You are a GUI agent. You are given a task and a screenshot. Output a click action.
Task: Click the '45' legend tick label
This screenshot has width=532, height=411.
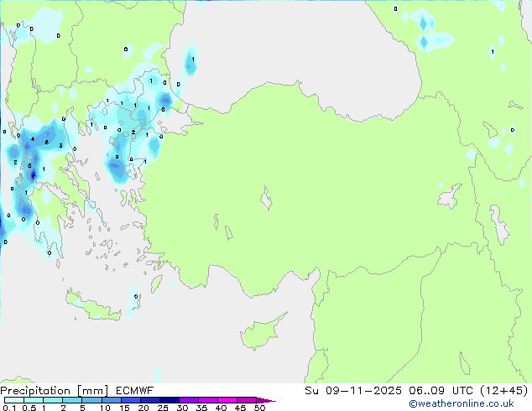point(240,408)
